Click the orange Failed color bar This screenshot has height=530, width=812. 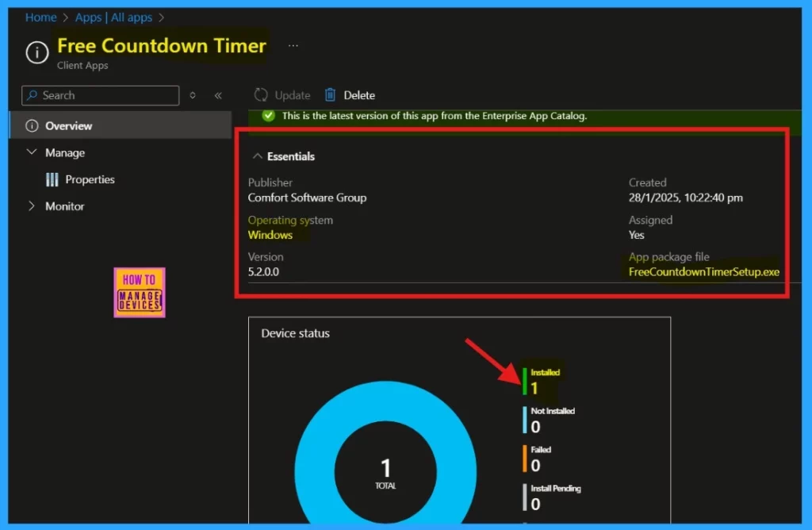coord(525,459)
